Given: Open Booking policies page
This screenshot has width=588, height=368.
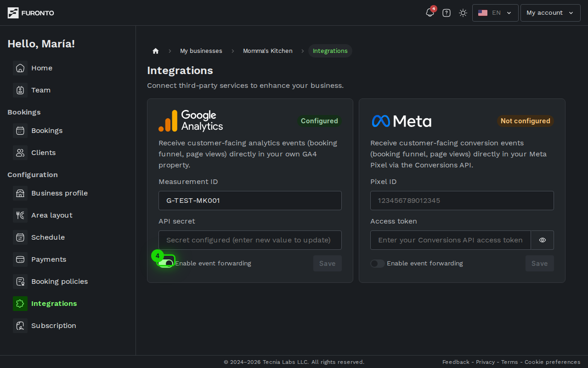Looking at the screenshot, I should 59,282.
